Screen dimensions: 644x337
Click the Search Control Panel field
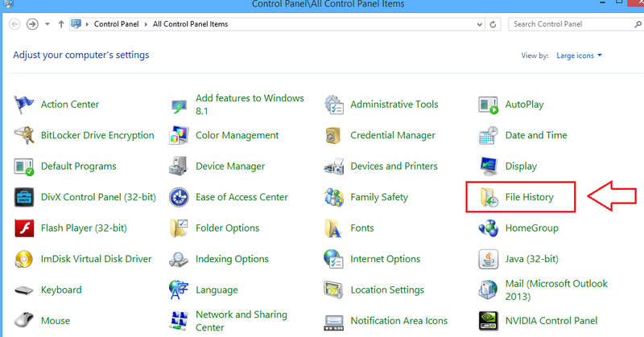[575, 24]
